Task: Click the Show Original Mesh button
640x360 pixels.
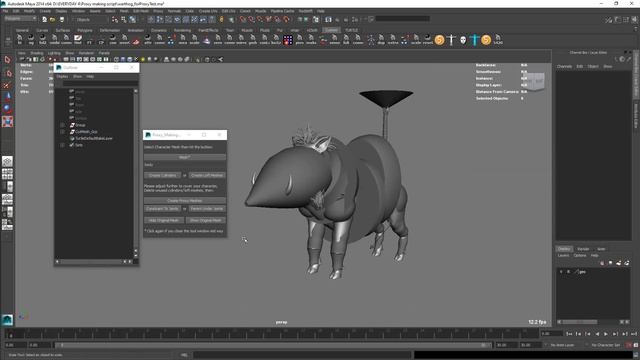Action: coord(206,220)
